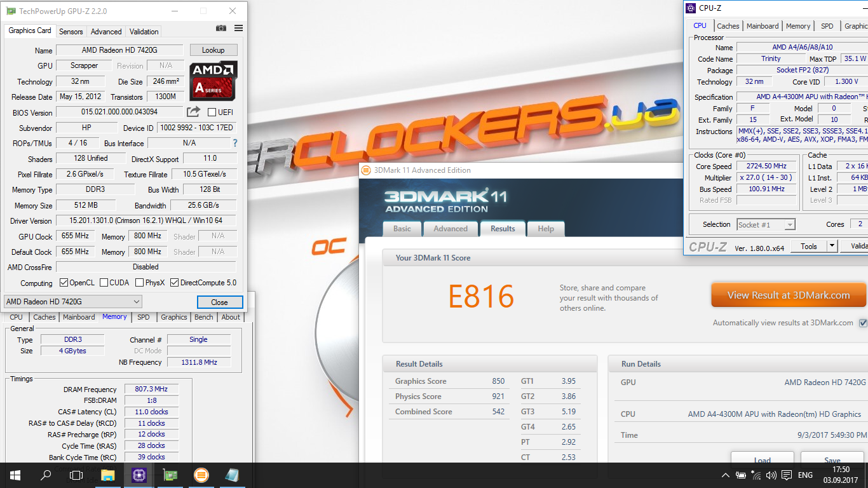Open CPU-Z Caches tab in right window
Viewport: 868px width, 488px height.
[x=728, y=26]
